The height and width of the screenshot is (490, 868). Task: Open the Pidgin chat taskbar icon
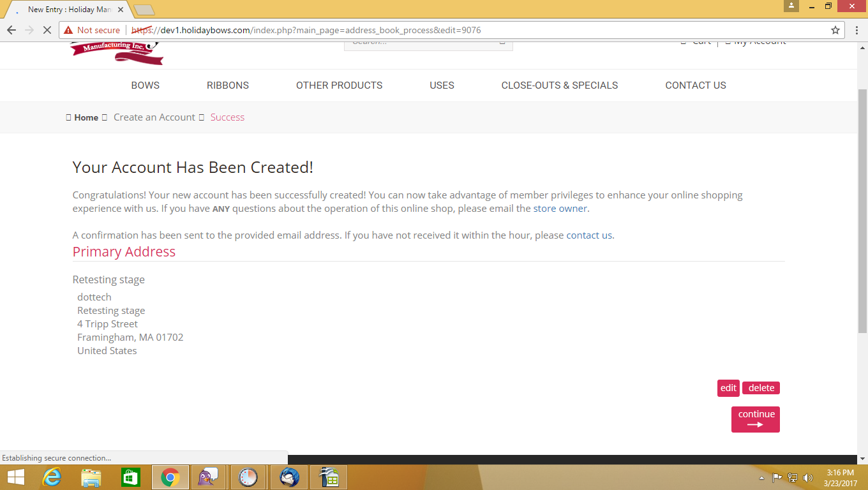(209, 477)
